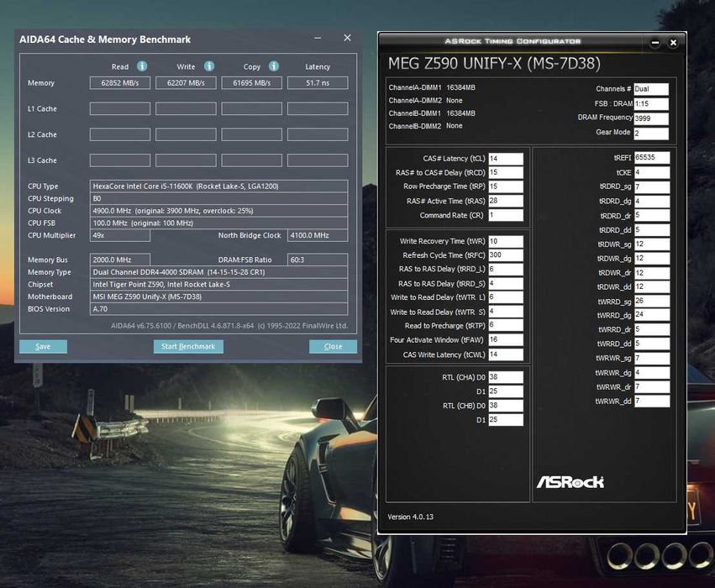Click the Write Recovery Time (tWR) field

506,241
